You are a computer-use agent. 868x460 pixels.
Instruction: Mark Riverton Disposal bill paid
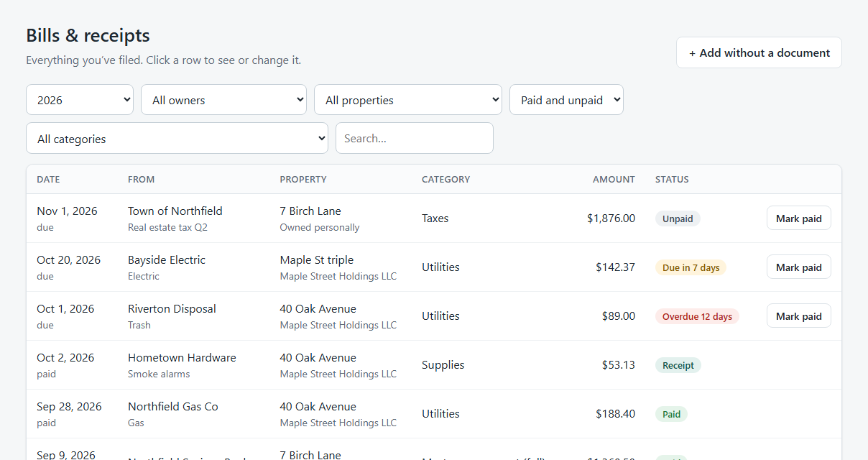point(799,316)
